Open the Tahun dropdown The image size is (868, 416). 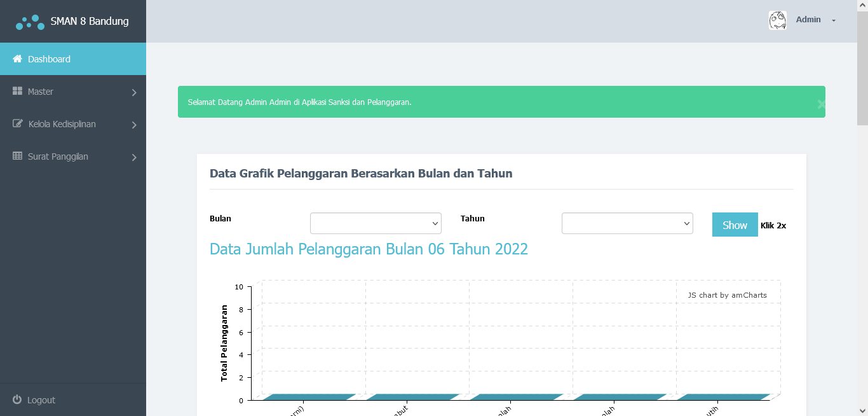627,223
